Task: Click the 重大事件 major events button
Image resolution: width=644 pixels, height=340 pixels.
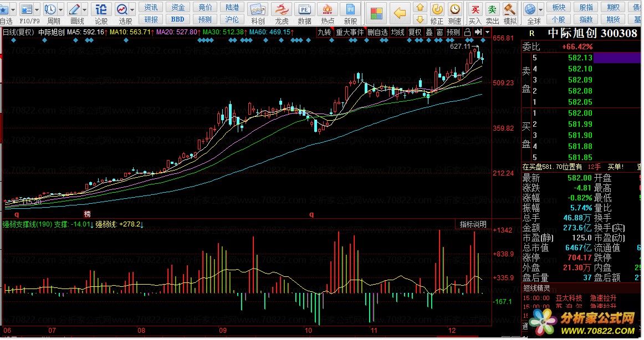Action: 349,32
